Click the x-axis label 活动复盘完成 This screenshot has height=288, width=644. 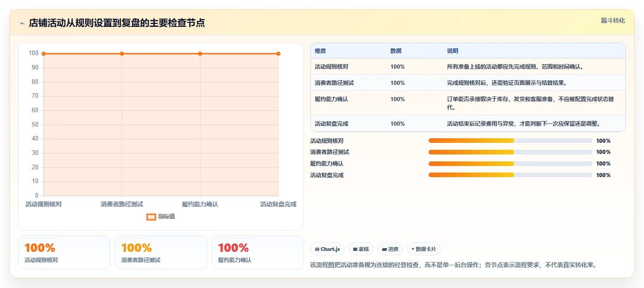(278, 204)
